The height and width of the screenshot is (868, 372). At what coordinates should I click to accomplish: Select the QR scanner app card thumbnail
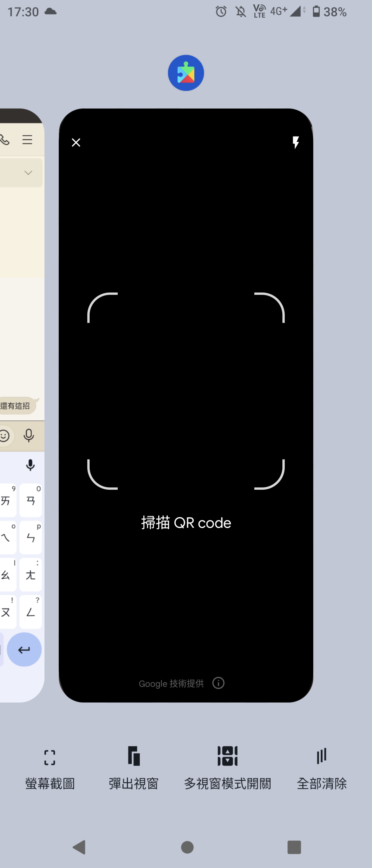tap(186, 405)
